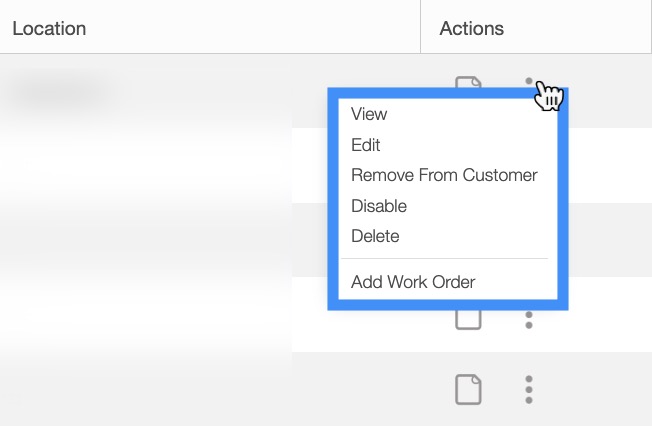Open the three-dot actions menu in bottom row
652x426 pixels.
click(529, 390)
